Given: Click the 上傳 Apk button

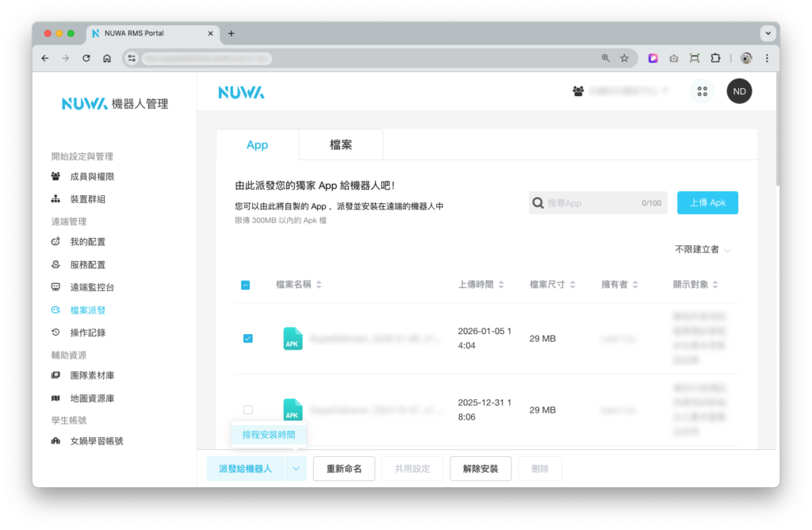Looking at the screenshot, I should [x=707, y=203].
